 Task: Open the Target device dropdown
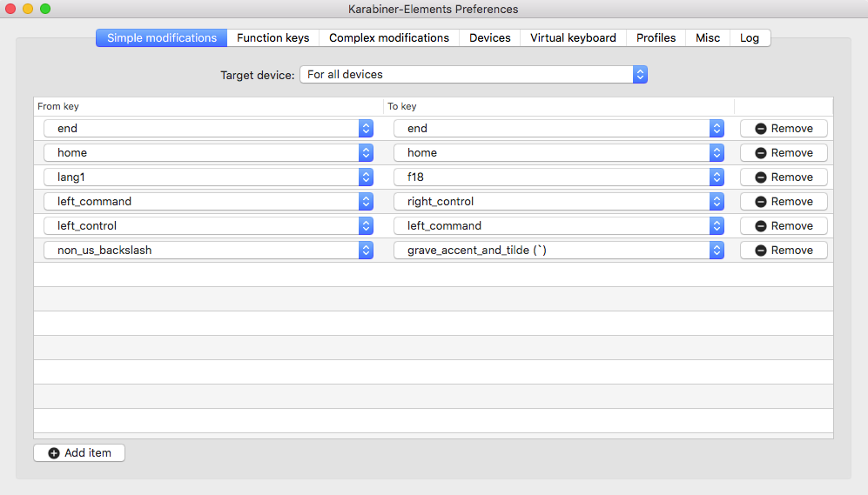[x=474, y=75]
